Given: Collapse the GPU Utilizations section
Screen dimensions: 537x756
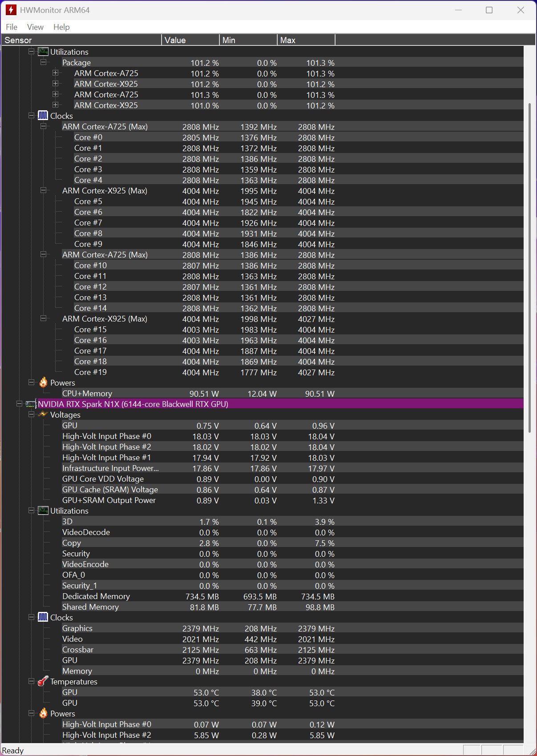Looking at the screenshot, I should coord(31,511).
